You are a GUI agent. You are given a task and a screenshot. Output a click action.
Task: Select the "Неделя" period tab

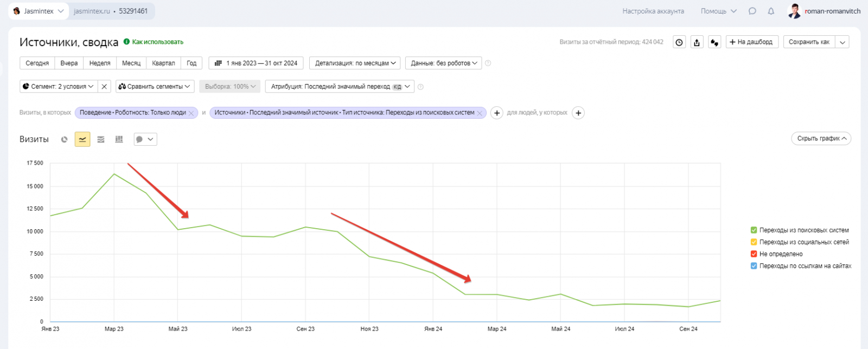(100, 63)
